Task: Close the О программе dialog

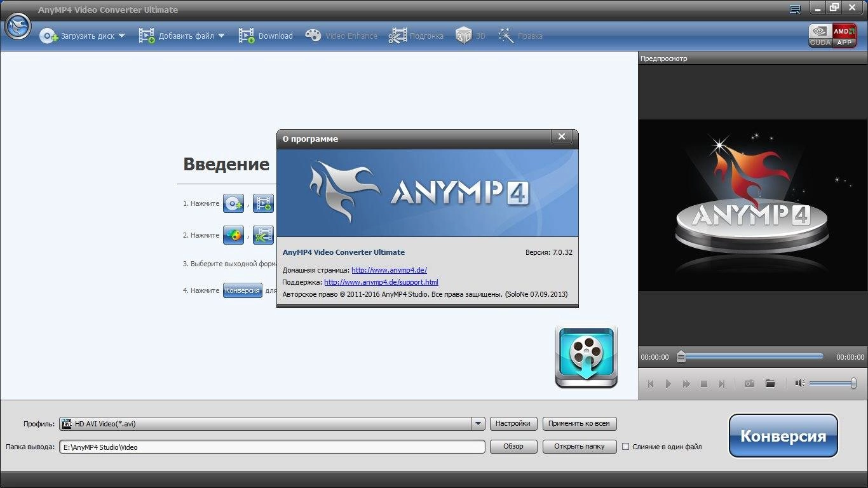Action: [x=561, y=137]
